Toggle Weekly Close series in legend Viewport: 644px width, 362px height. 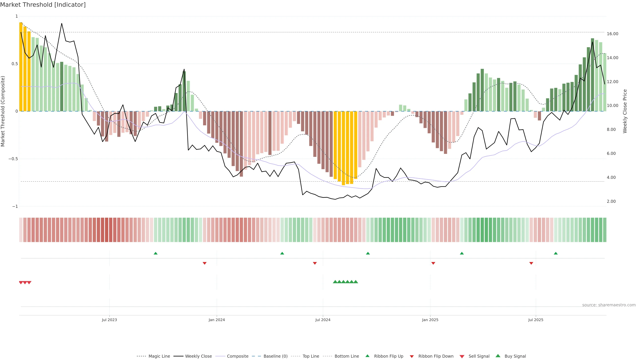coord(198,356)
